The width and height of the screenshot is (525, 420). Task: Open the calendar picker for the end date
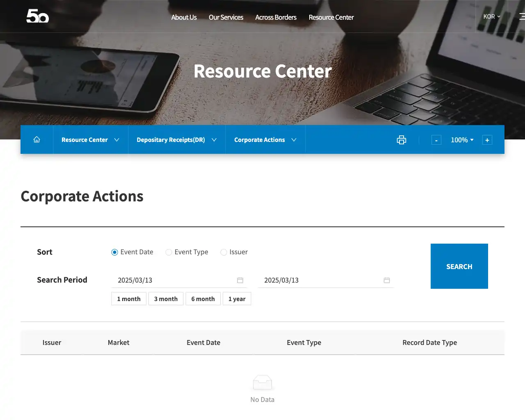(x=386, y=280)
